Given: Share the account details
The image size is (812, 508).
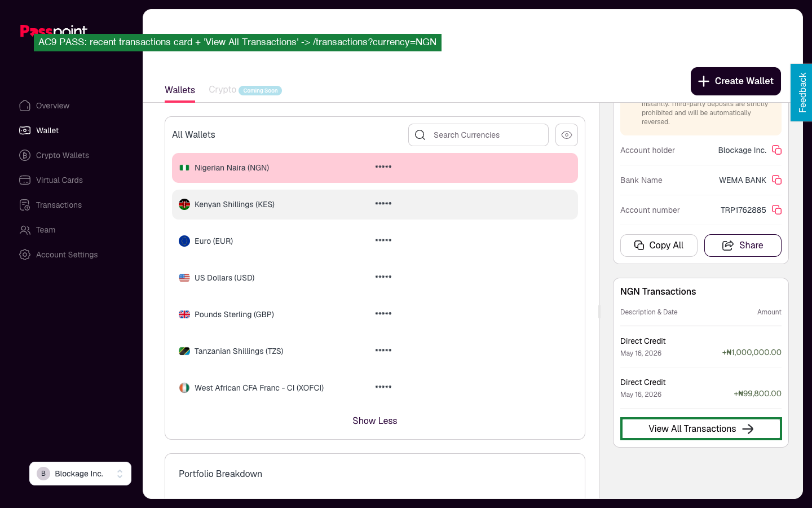Looking at the screenshot, I should [x=743, y=246].
